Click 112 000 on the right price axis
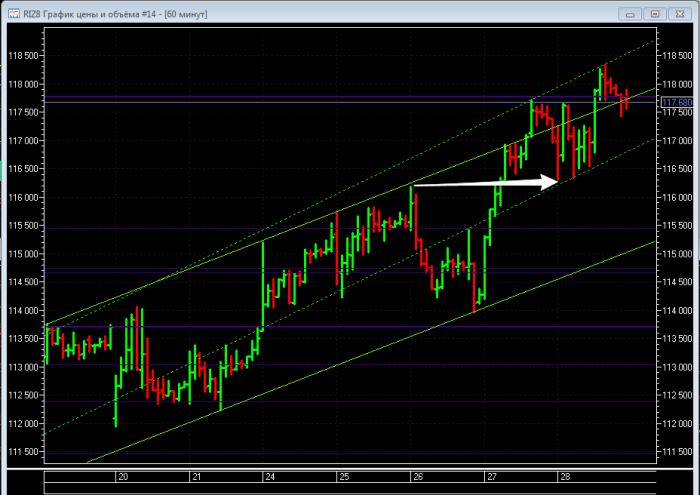The width and height of the screenshot is (700, 495). 677,424
